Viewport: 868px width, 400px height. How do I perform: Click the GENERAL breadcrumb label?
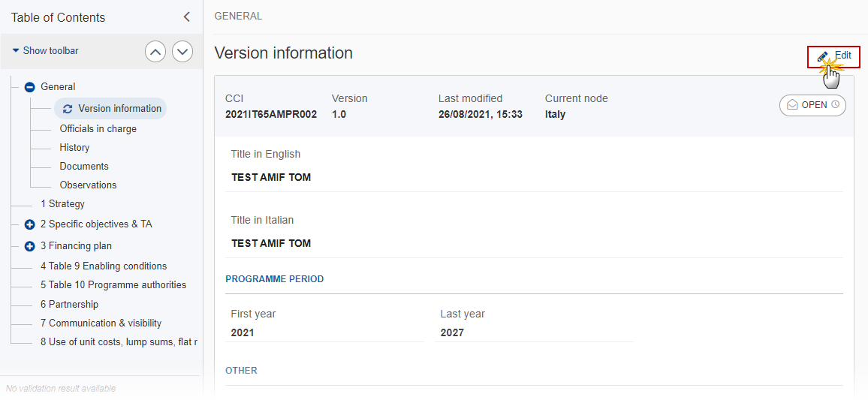click(238, 16)
